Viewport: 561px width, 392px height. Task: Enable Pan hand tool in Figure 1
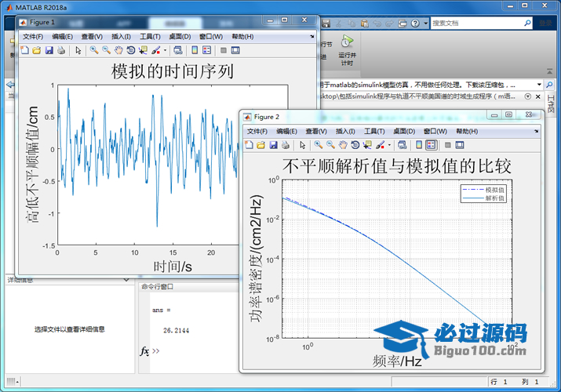(x=118, y=50)
